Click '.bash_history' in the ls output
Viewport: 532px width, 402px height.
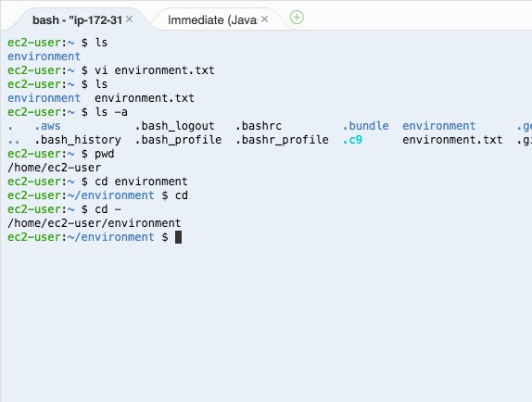pos(78,140)
